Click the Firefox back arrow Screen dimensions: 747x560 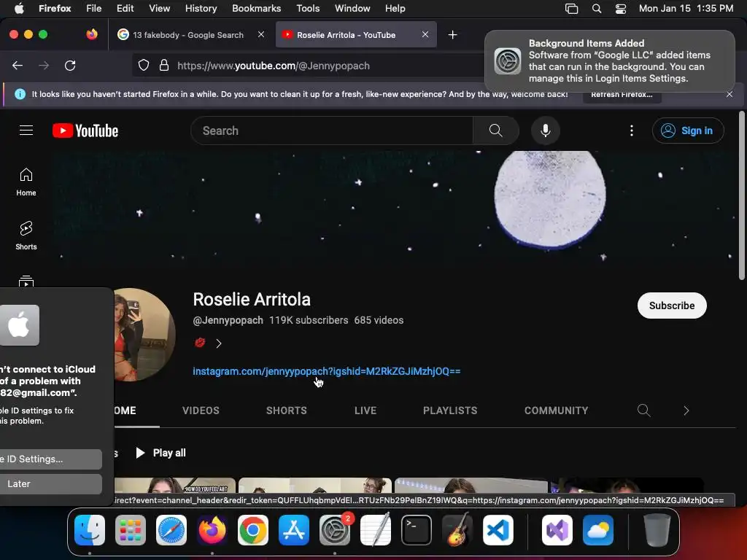tap(18, 66)
